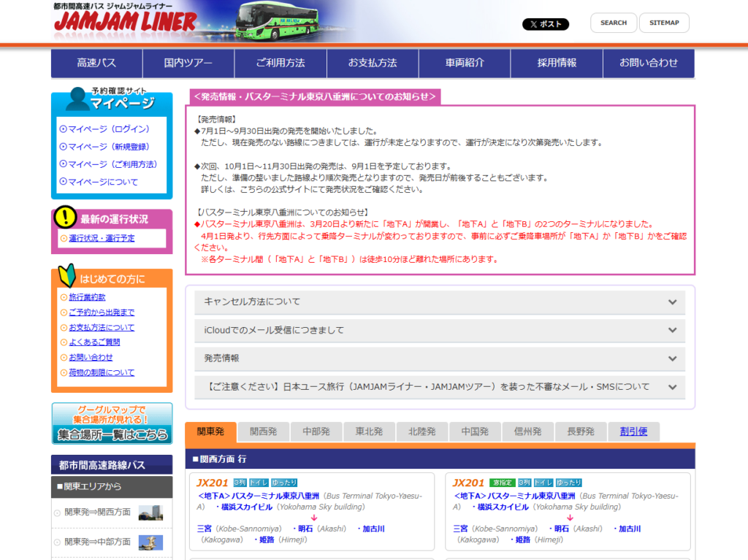Screen dimensions: 748x560
Task: Switch to the 中国発 tab
Action: (475, 432)
